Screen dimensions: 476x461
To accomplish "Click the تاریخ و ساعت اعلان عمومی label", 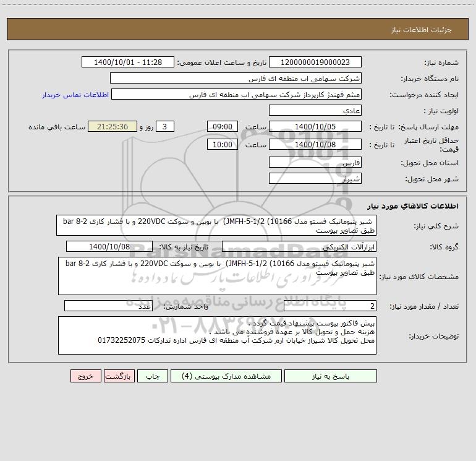I will (x=221, y=63).
